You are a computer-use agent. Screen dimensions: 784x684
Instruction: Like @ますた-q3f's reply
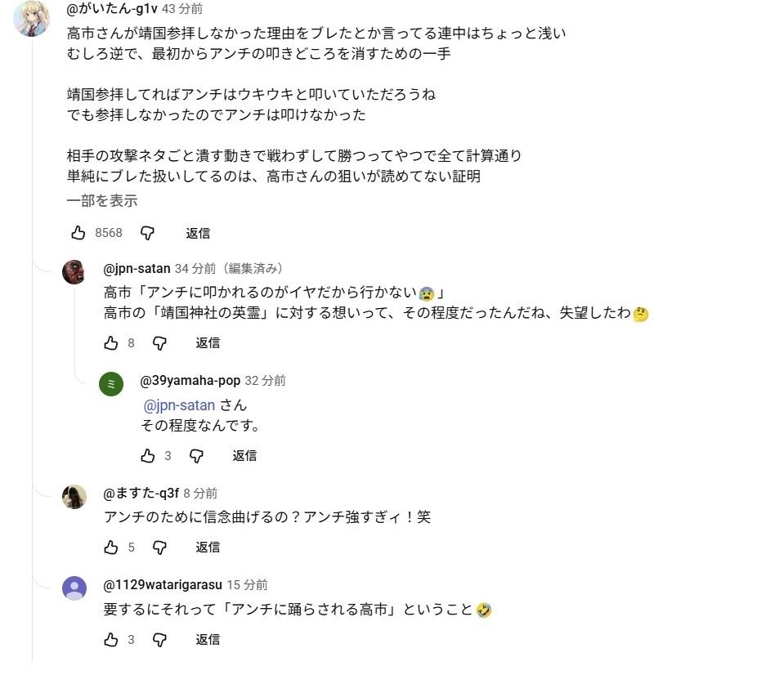(x=111, y=548)
